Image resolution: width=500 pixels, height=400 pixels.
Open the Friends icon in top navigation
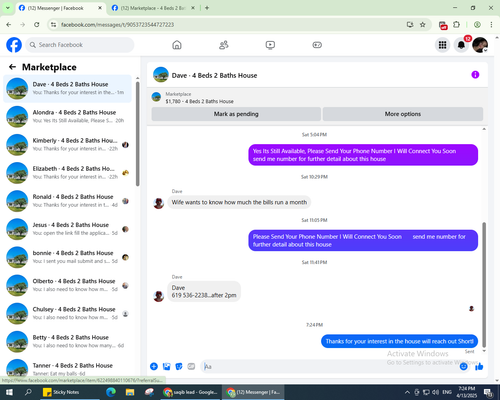click(x=224, y=45)
